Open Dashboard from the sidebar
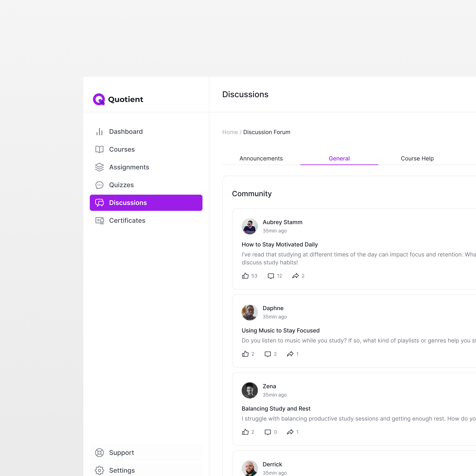Screen dimensions: 476x476 126,132
